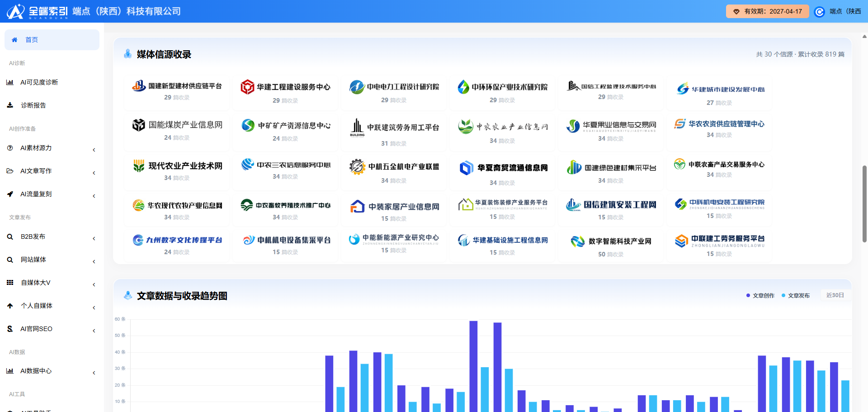Image resolution: width=868 pixels, height=412 pixels.
Task: Expand the 网站媒体 submenu chevron
Action: (x=94, y=261)
